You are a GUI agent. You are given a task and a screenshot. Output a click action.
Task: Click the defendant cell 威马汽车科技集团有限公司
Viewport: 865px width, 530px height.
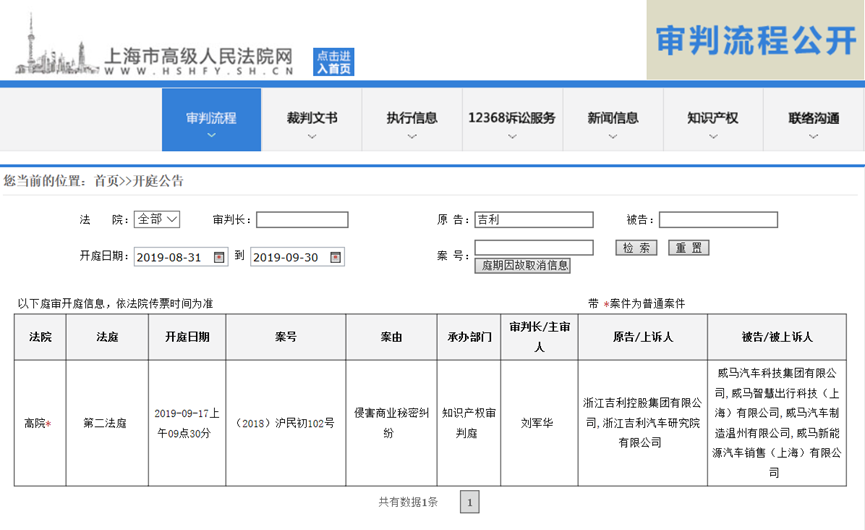[777, 423]
